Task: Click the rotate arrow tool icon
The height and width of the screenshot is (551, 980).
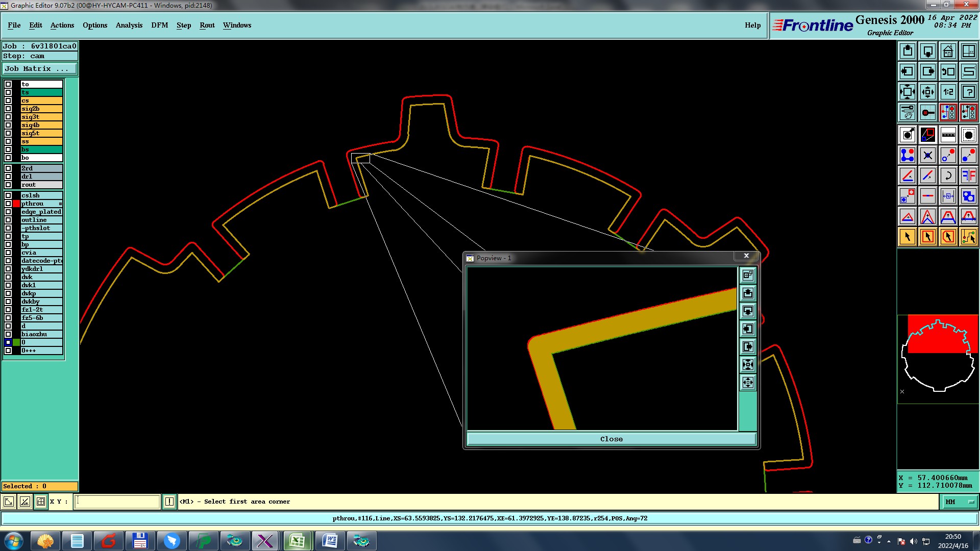Action: click(x=948, y=176)
